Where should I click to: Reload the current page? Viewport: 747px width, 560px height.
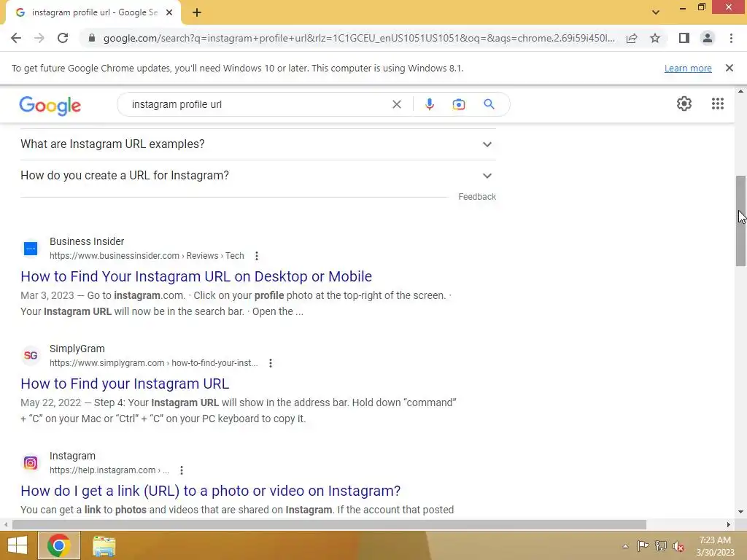(63, 38)
